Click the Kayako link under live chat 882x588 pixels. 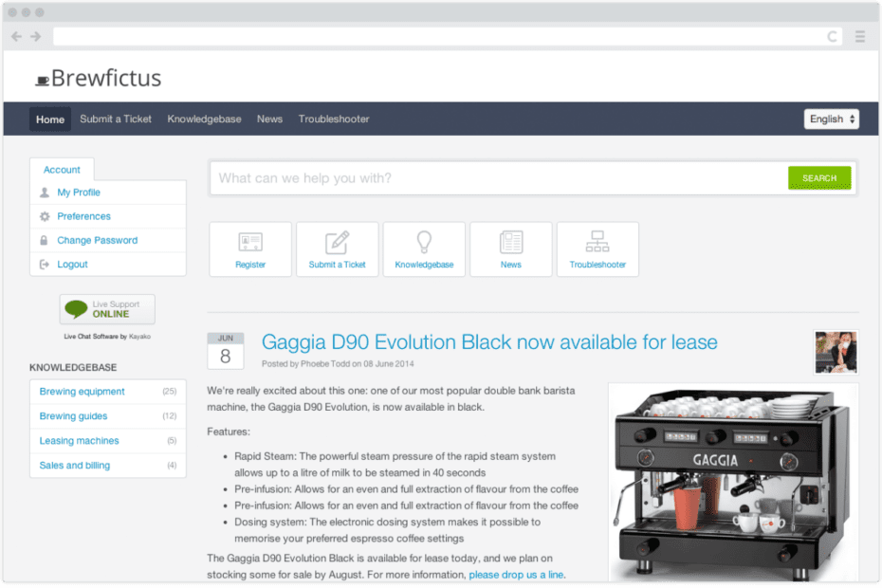click(x=139, y=337)
